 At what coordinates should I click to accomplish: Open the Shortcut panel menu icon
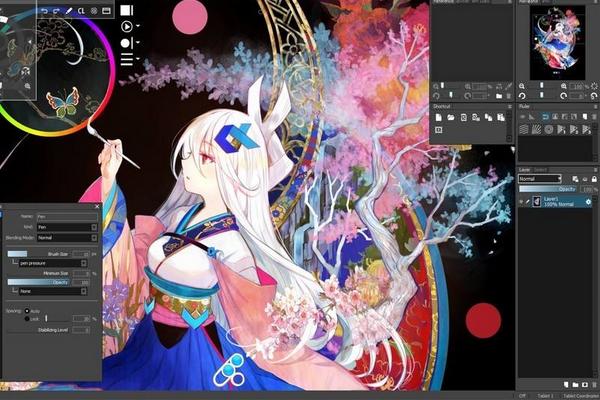[510, 106]
